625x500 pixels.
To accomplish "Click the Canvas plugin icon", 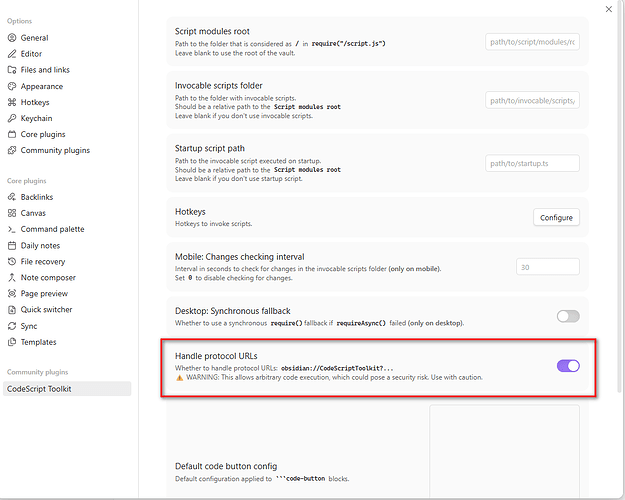I will point(12,213).
